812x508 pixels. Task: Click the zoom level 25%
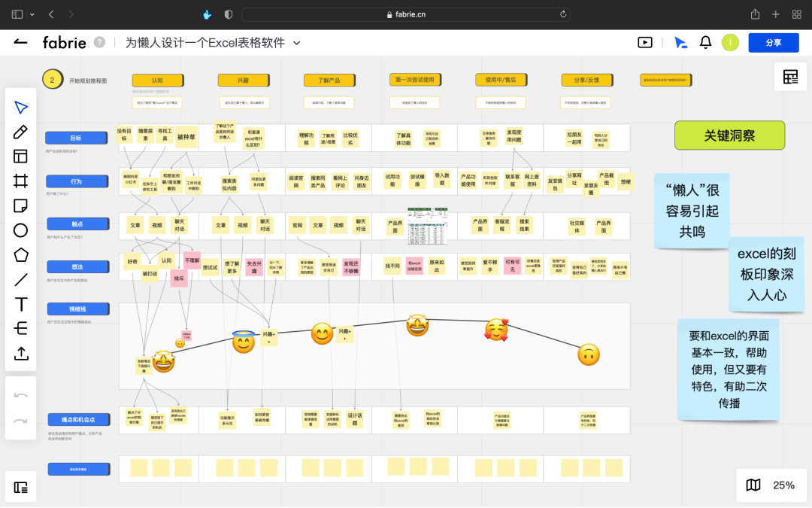coord(783,485)
